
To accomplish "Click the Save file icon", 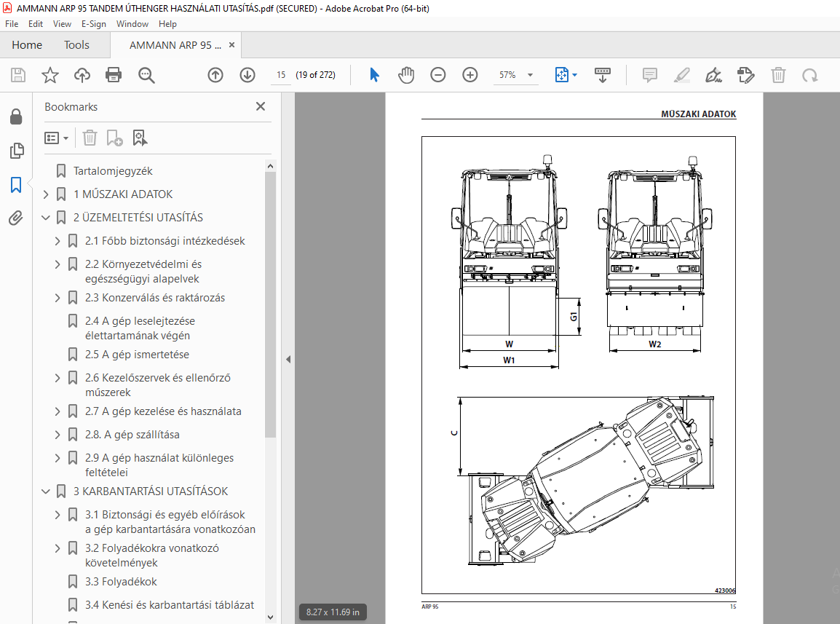I will [x=18, y=75].
